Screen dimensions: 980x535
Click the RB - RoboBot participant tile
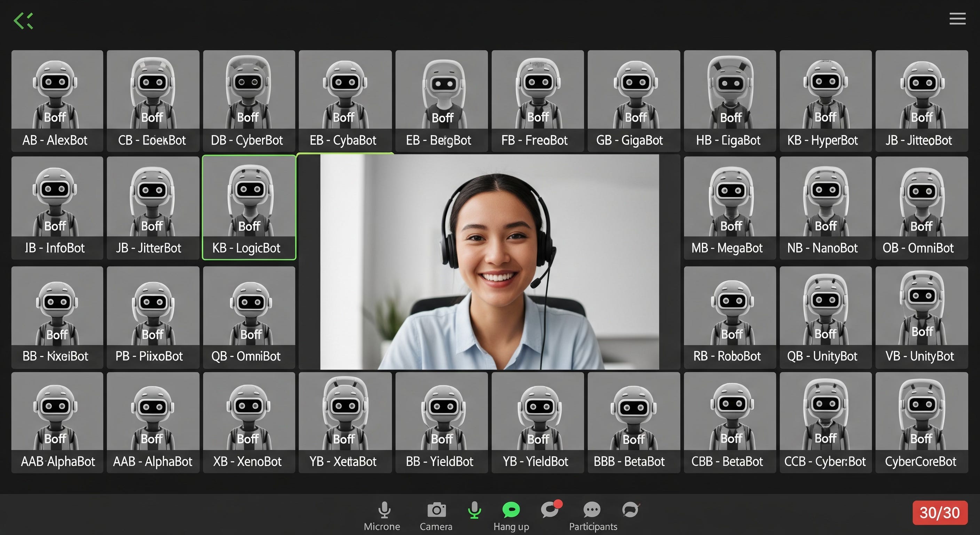[x=729, y=317]
